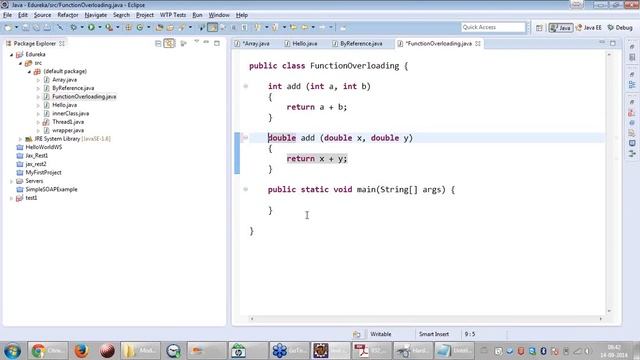The image size is (640, 360).
Task: Open Chrome from the Windows taskbar
Action: (x=48, y=351)
